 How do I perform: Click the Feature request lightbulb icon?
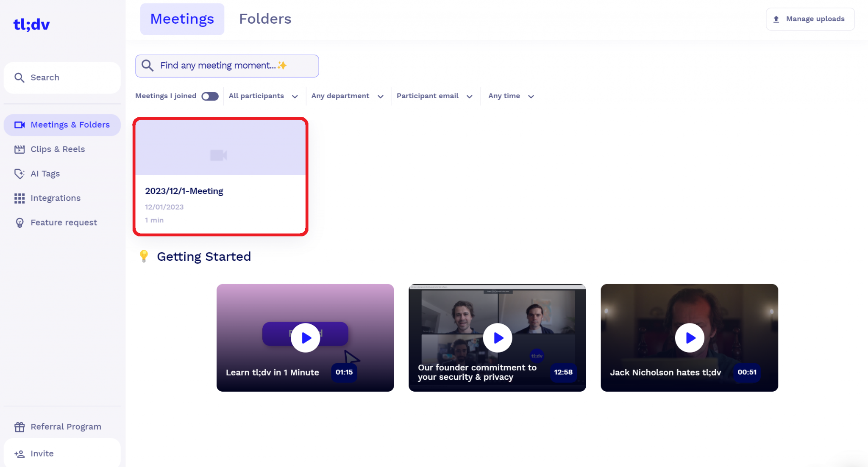pyautogui.click(x=19, y=223)
